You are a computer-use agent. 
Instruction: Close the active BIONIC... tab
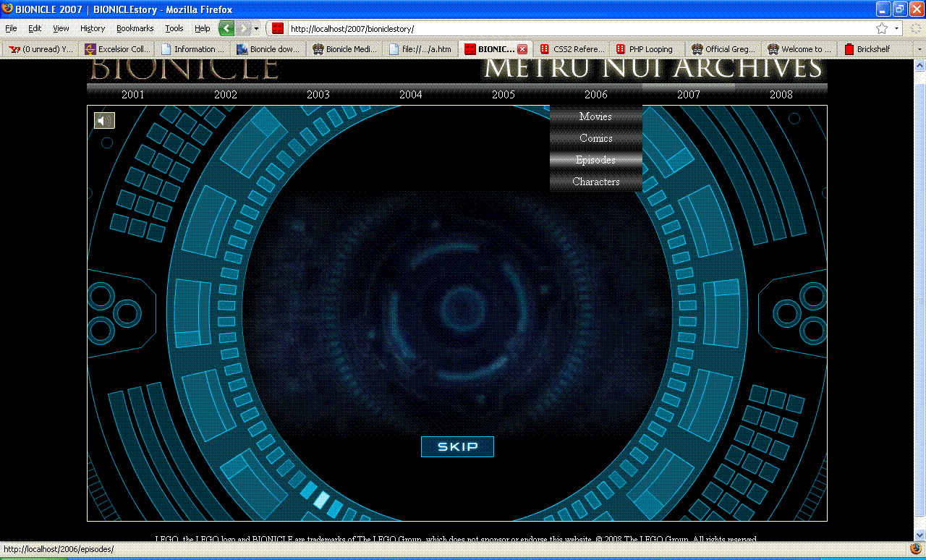coord(522,49)
